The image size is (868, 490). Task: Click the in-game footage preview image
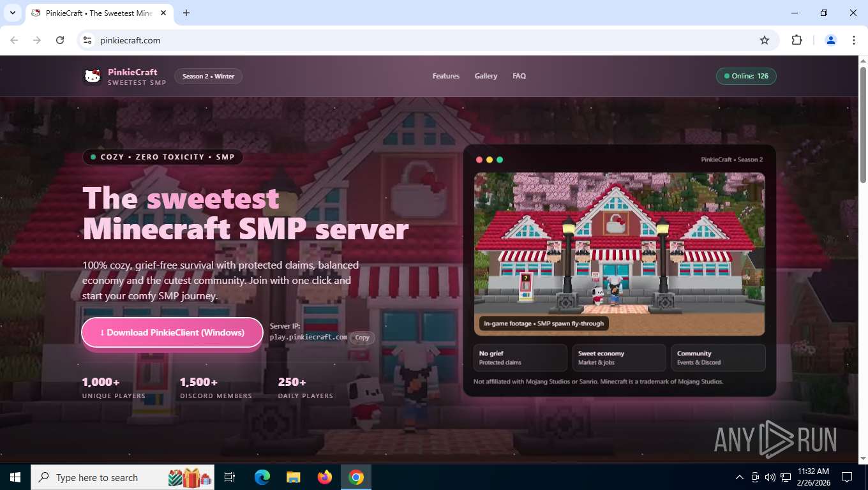coord(619,254)
